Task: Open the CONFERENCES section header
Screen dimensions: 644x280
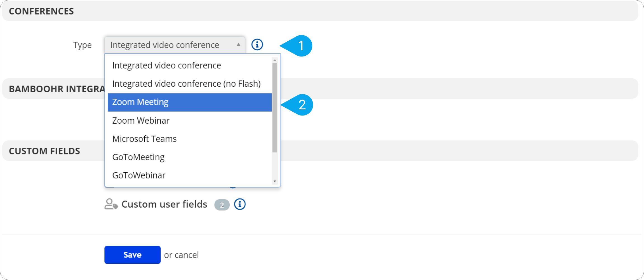Action: pos(41,11)
